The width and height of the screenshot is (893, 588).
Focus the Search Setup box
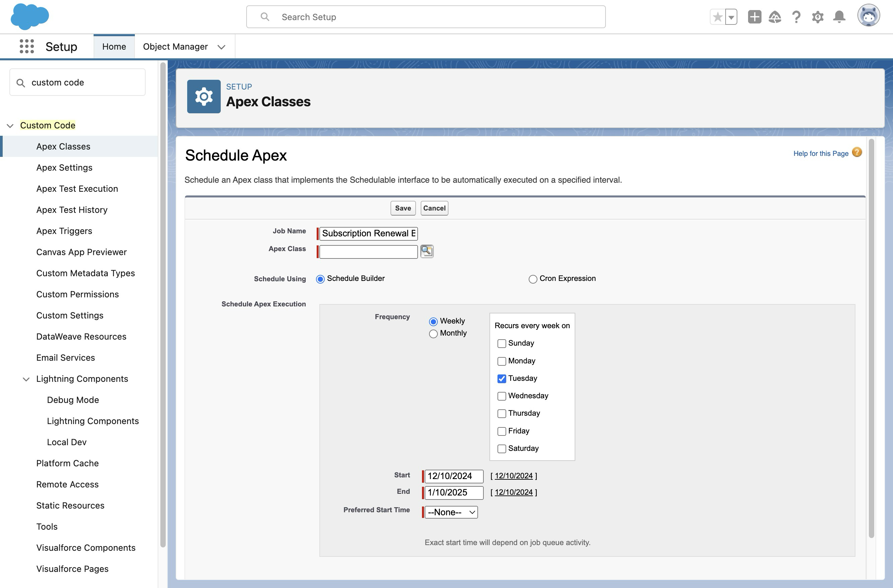(426, 17)
